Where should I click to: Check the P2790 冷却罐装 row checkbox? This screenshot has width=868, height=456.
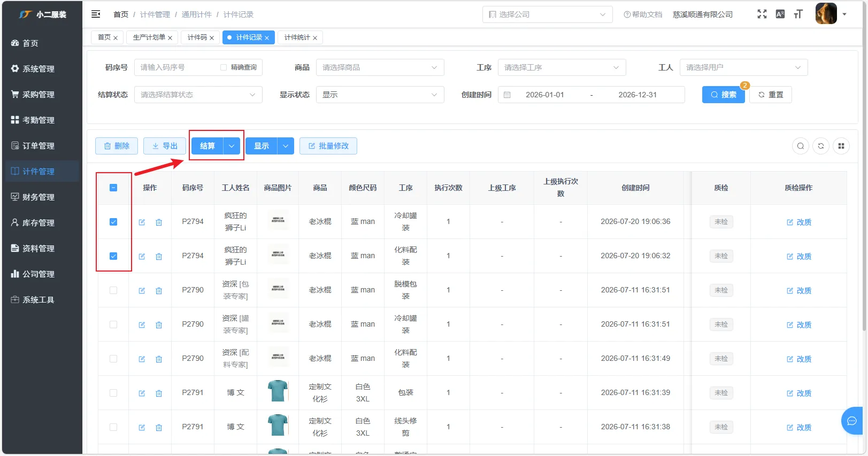click(113, 324)
